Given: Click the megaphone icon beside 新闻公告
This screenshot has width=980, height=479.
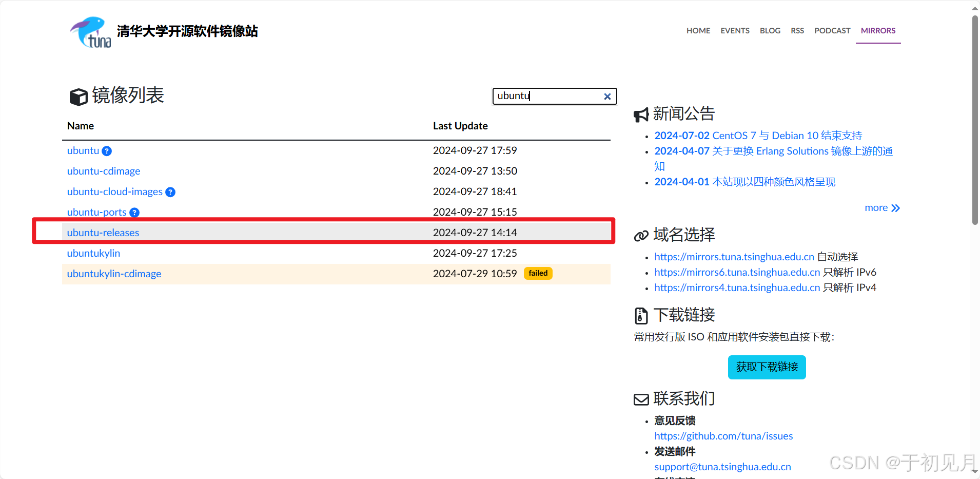Looking at the screenshot, I should [641, 114].
